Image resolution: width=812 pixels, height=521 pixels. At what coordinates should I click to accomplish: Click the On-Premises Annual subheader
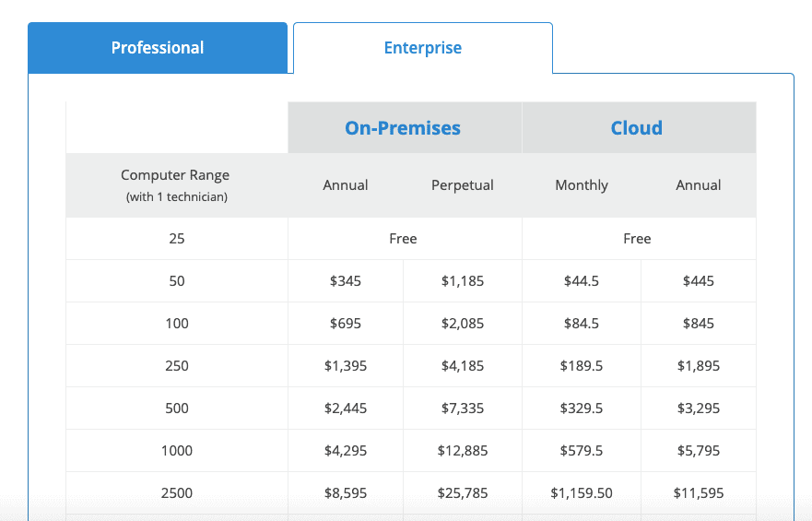point(346,185)
